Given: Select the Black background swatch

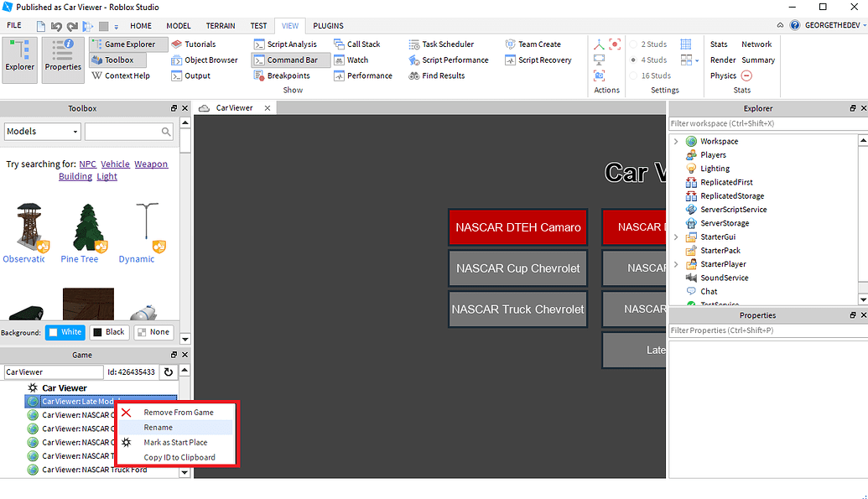Looking at the screenshot, I should (109, 331).
